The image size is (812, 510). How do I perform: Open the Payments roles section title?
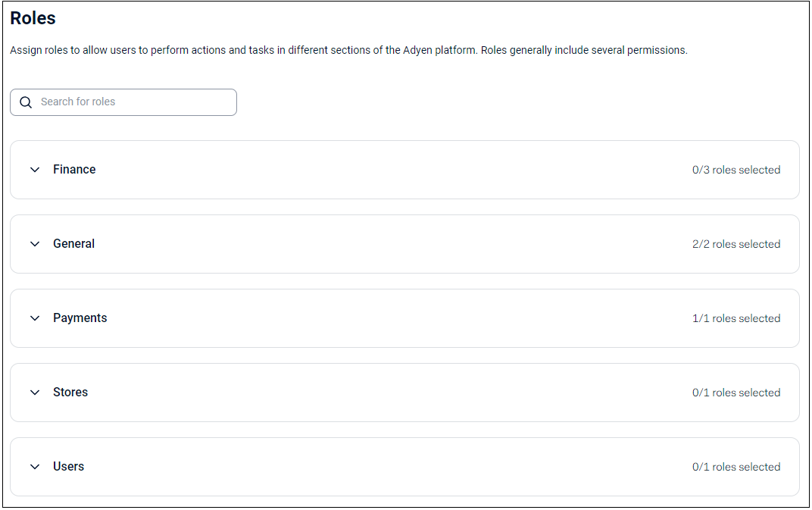(x=80, y=318)
